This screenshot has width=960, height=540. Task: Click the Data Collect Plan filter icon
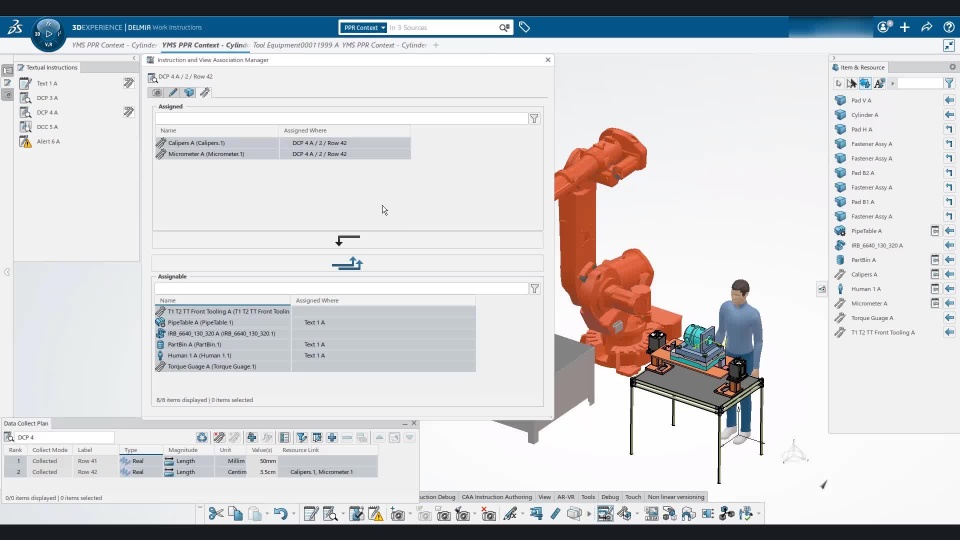coord(302,437)
